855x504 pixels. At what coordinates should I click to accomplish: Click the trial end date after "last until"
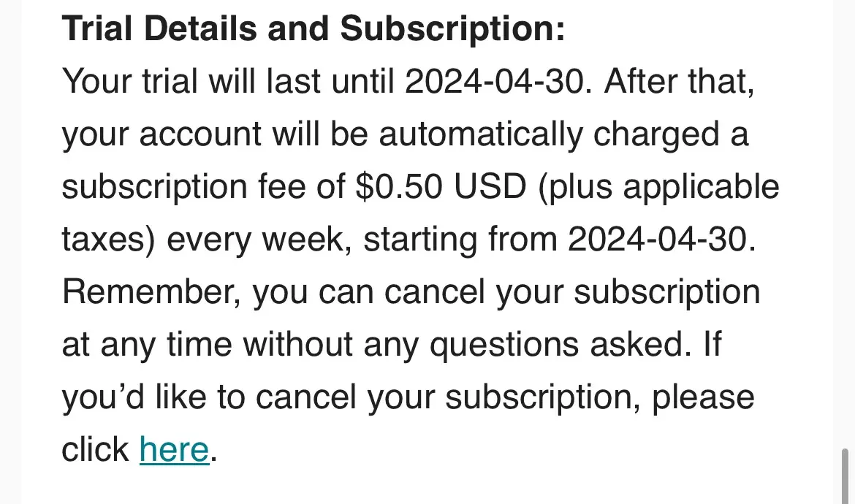click(496, 82)
